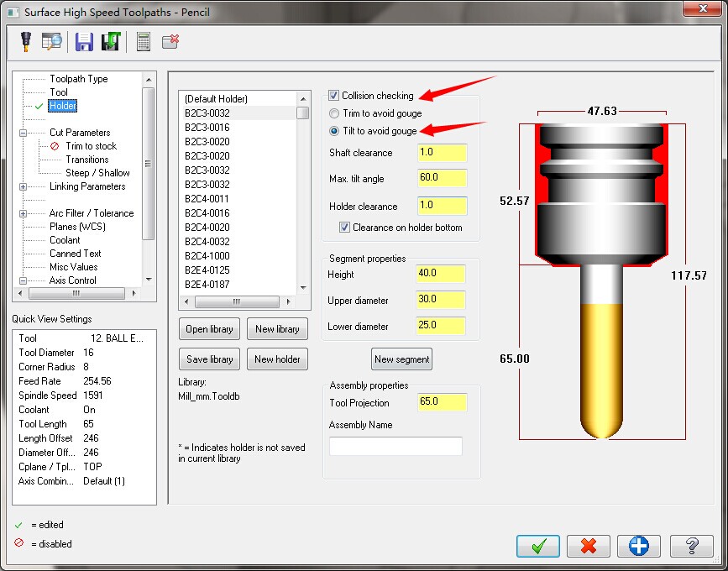This screenshot has height=571, width=728.
Task: Close the Surface High Speed Toolpaths dialog
Action: (703, 8)
